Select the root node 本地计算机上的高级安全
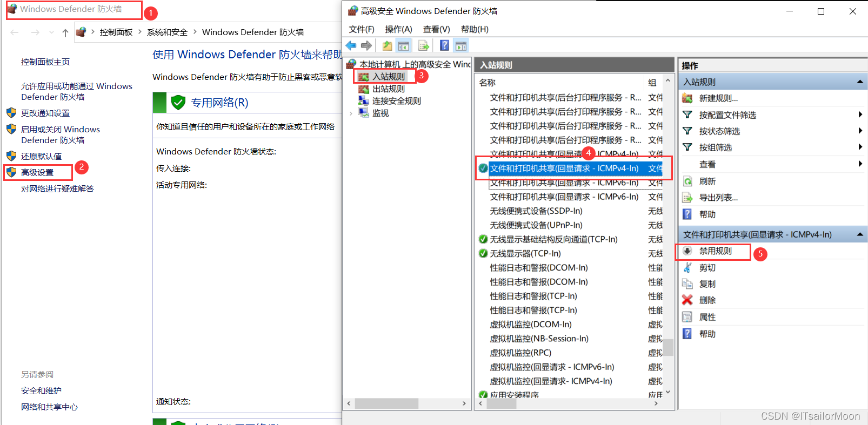 pos(415,64)
